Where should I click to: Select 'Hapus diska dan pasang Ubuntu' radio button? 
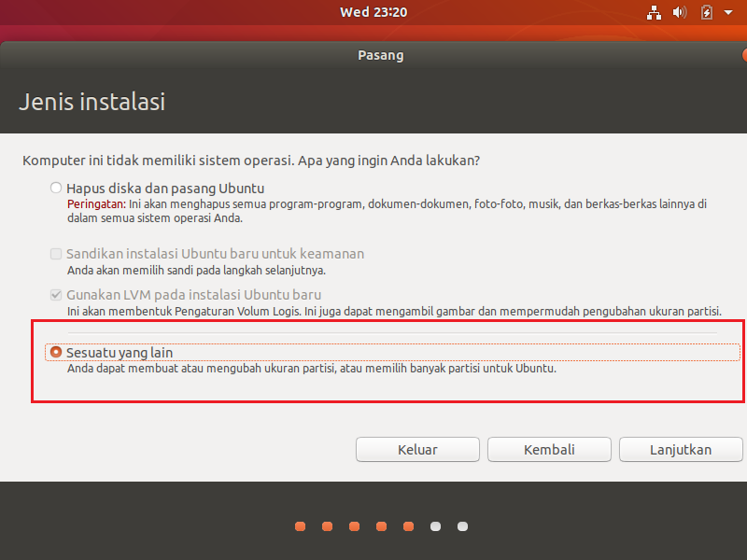[x=56, y=188]
